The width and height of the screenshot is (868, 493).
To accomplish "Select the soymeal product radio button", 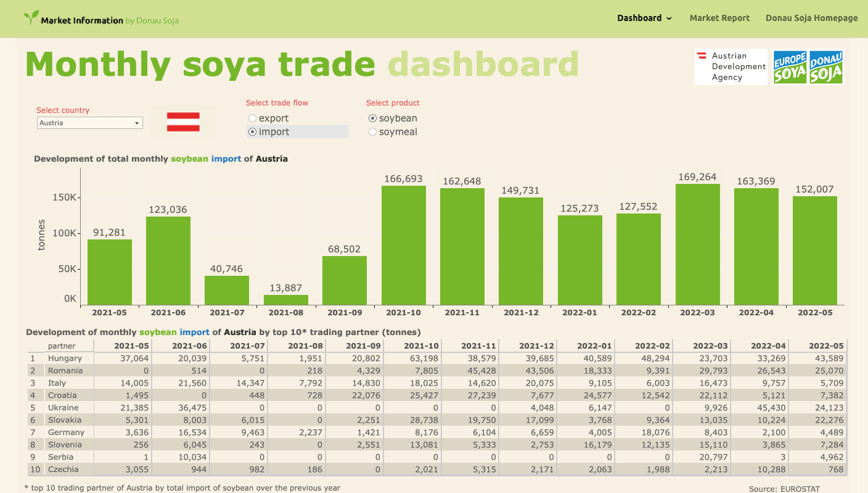I will pyautogui.click(x=372, y=132).
